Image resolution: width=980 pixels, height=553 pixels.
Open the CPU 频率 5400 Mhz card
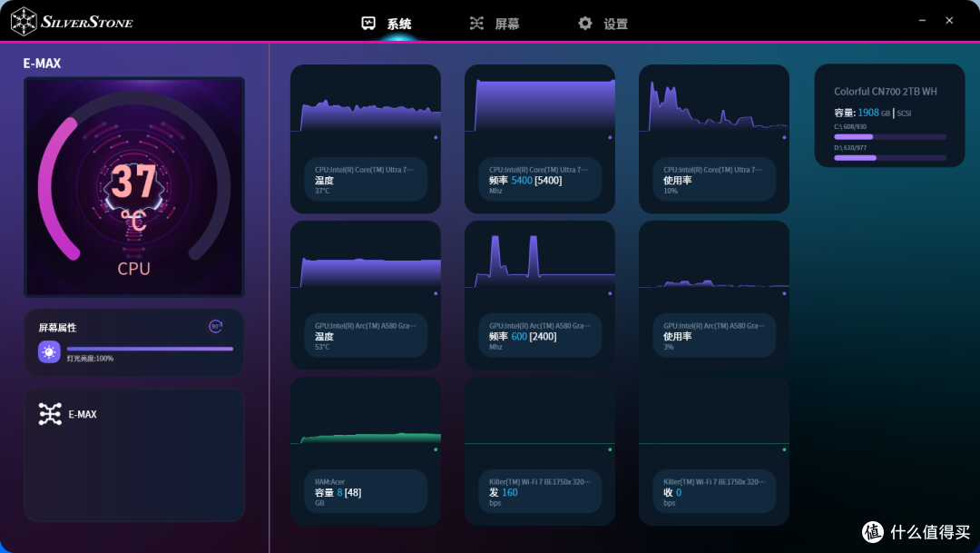(539, 139)
